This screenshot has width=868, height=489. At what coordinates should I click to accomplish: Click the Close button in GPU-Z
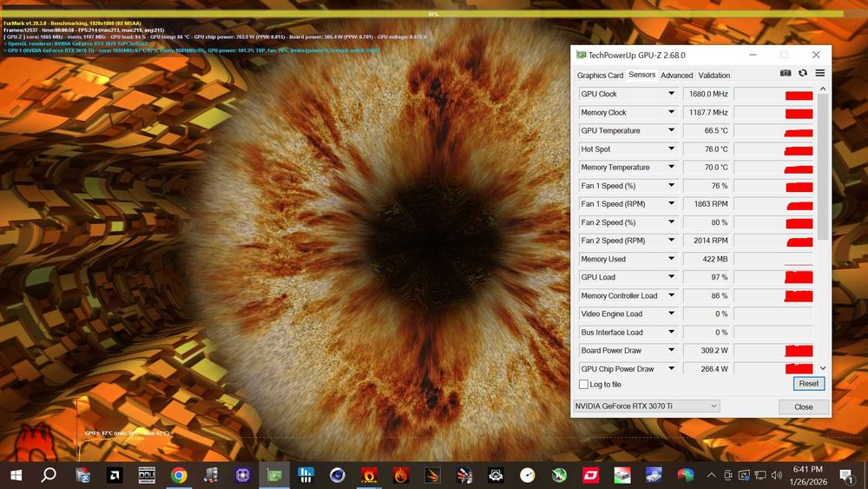(x=803, y=406)
